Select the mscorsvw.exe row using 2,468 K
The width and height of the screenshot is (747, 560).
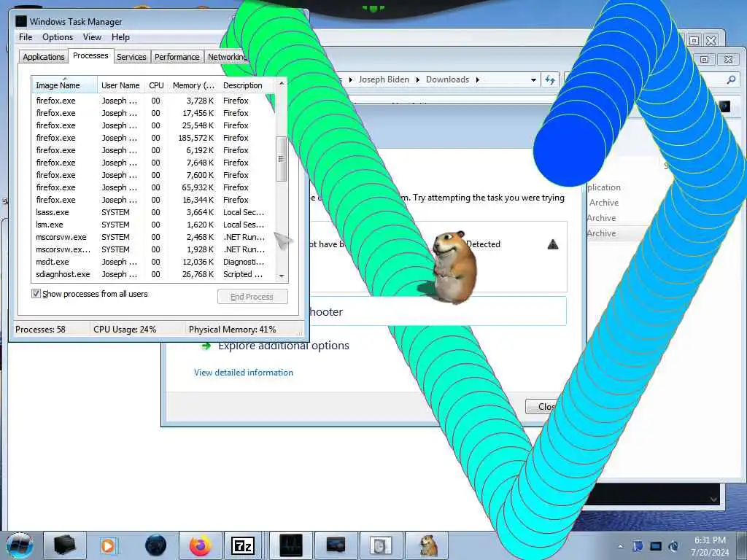pyautogui.click(x=153, y=237)
